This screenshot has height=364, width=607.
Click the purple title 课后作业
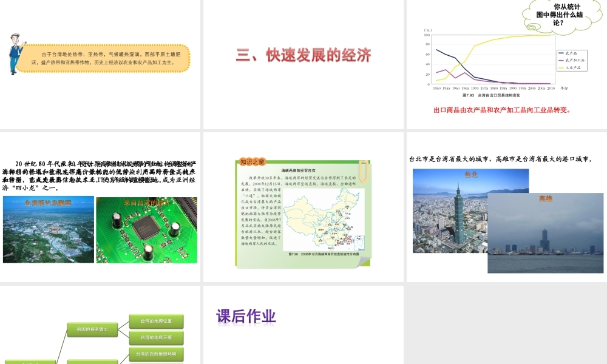[x=246, y=317]
